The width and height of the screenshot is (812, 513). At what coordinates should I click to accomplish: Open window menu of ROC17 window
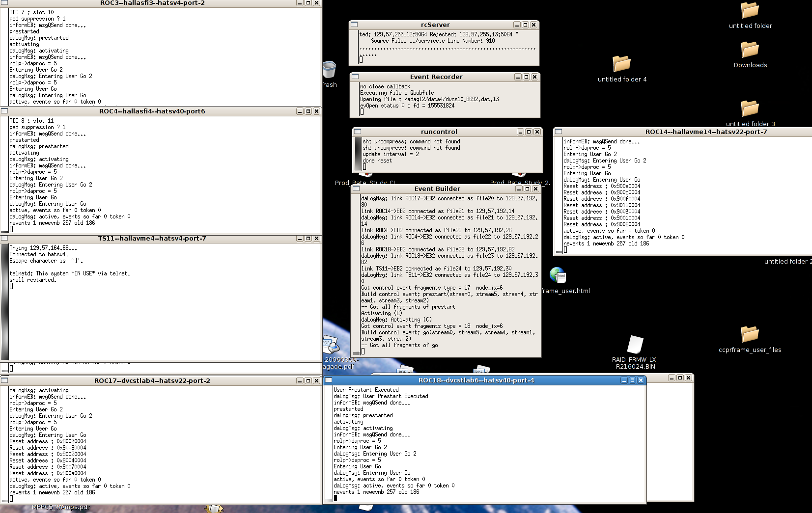4,380
